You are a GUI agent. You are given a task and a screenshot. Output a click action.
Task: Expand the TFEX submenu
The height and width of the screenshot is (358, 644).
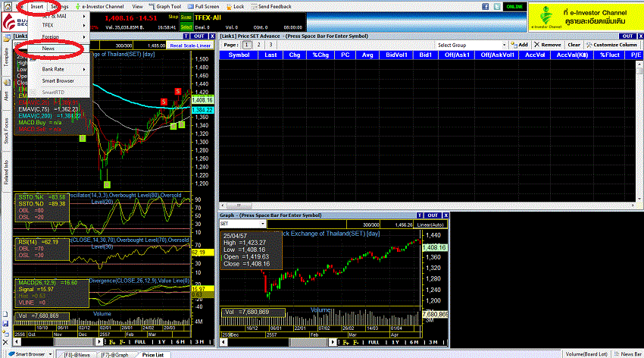pyautogui.click(x=59, y=26)
